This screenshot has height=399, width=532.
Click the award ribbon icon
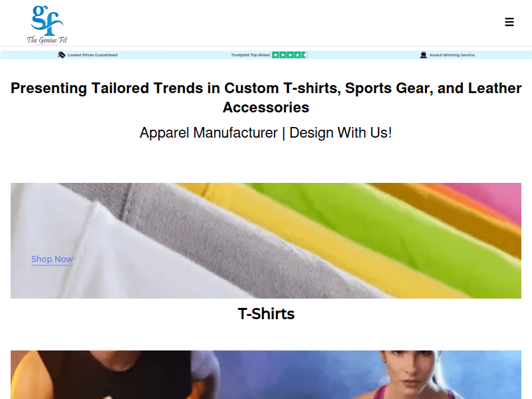[423, 55]
